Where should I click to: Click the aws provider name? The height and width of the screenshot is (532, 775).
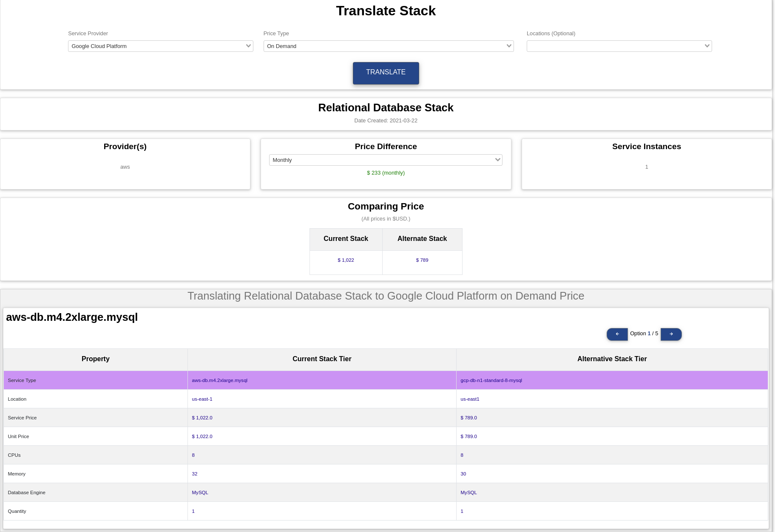click(125, 167)
